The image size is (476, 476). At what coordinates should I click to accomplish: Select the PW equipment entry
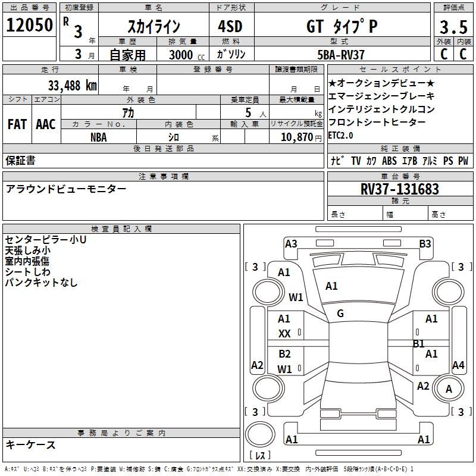(x=464, y=161)
